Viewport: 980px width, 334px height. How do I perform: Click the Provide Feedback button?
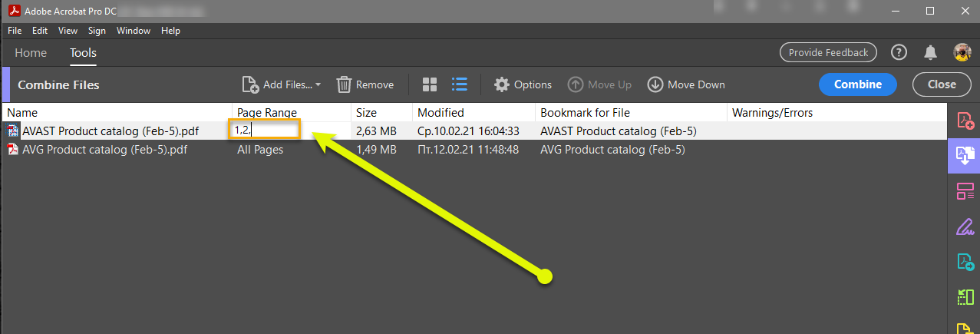click(828, 52)
